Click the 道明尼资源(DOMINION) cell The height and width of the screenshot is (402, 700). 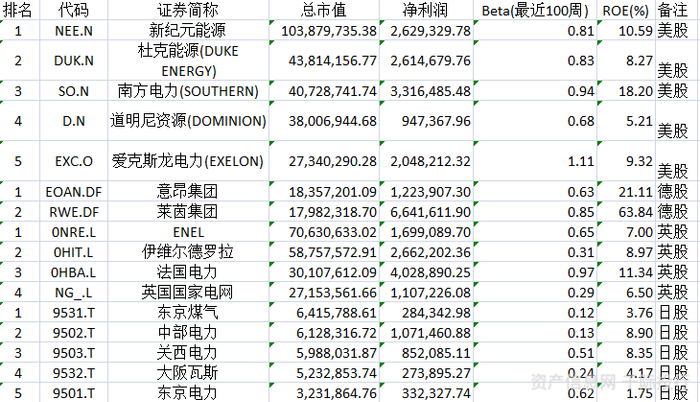coord(188,121)
